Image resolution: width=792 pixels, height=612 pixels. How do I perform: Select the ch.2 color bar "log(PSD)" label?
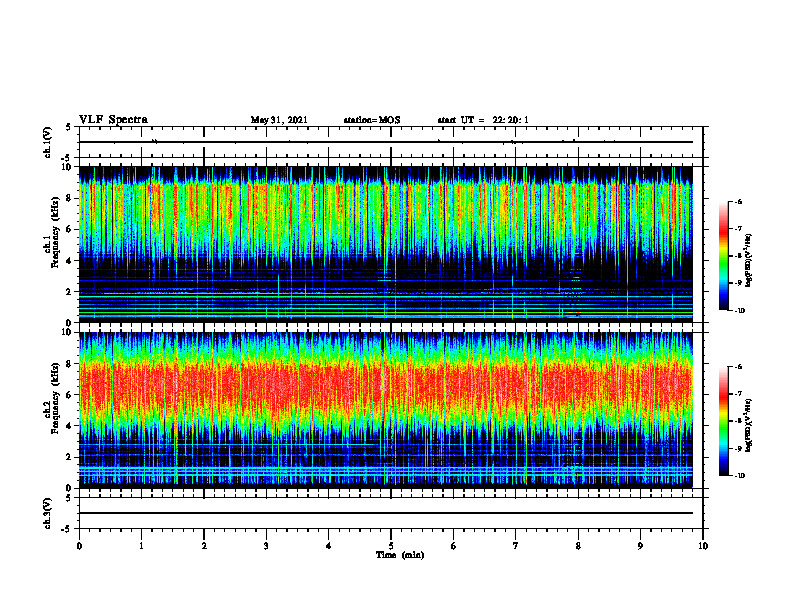[749, 425]
